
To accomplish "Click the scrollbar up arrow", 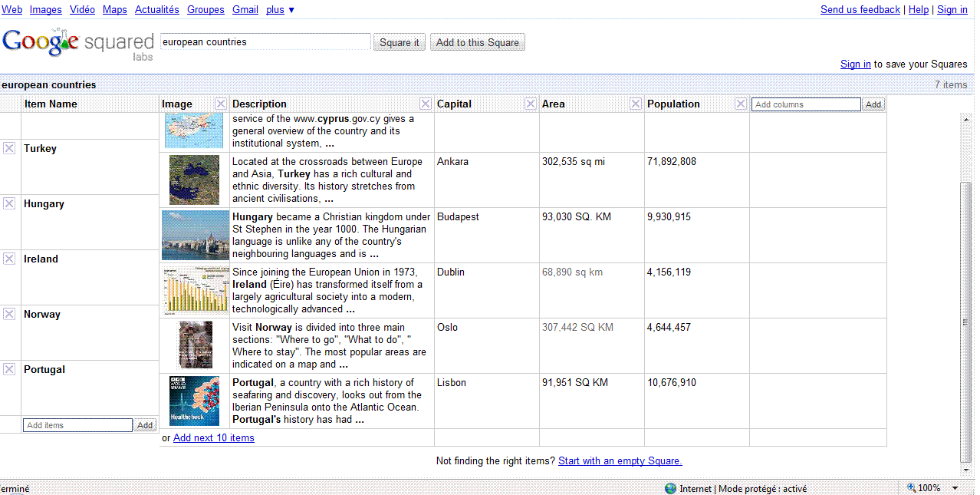I will [966, 120].
